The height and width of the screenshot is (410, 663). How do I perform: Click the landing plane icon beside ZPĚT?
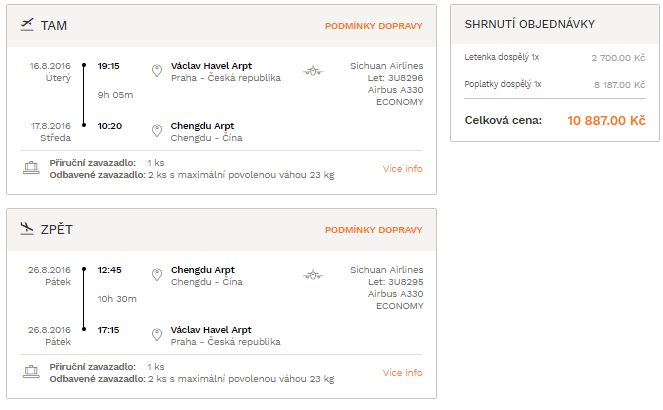[x=27, y=229]
